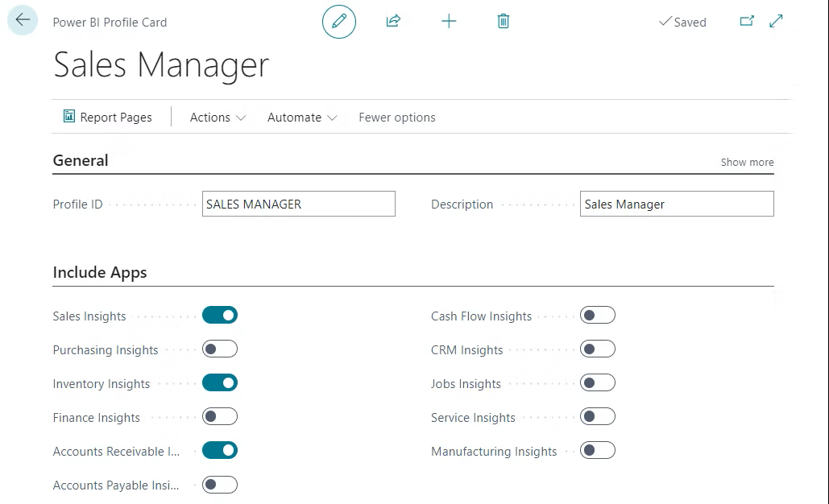Open page in new window icon
Viewport: 829px width, 504px height.
747,21
